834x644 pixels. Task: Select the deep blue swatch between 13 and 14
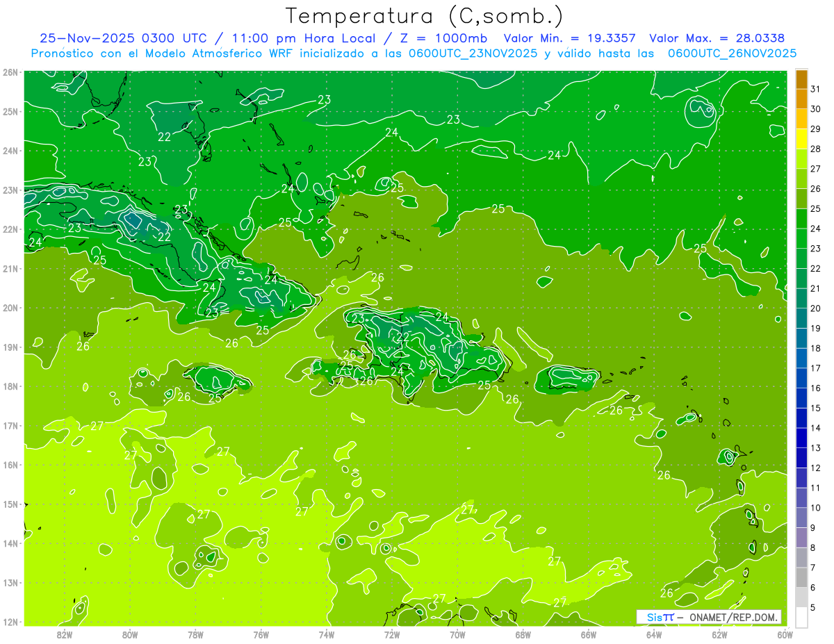(x=801, y=438)
